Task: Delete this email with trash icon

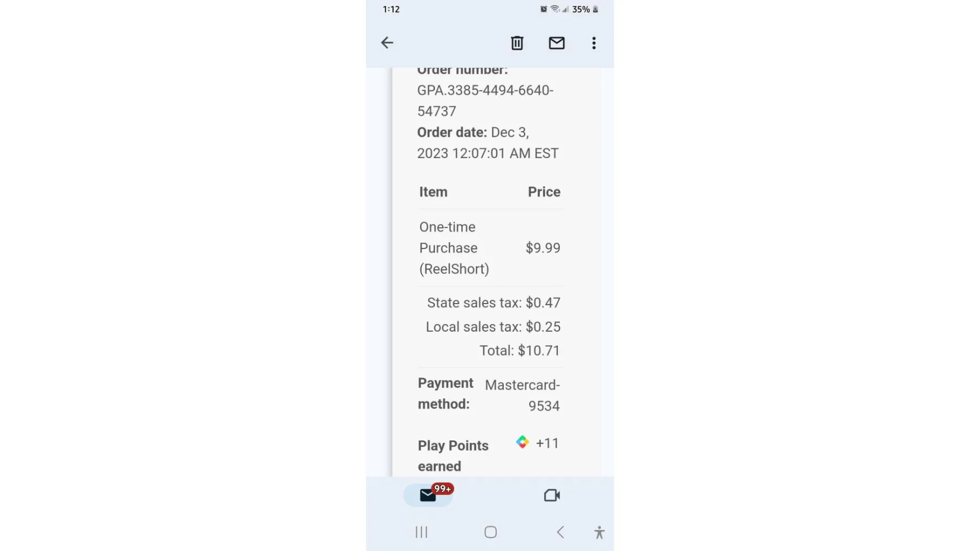Action: (517, 43)
